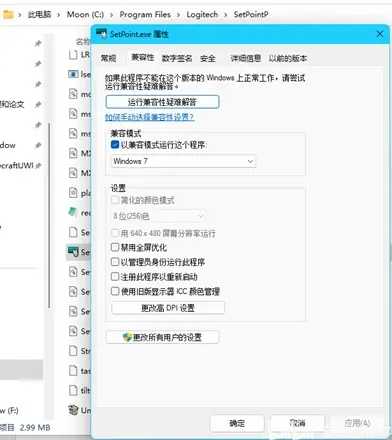Expand chevron between Moon (C:) and Program Files
392x440 pixels.
[x=111, y=15]
